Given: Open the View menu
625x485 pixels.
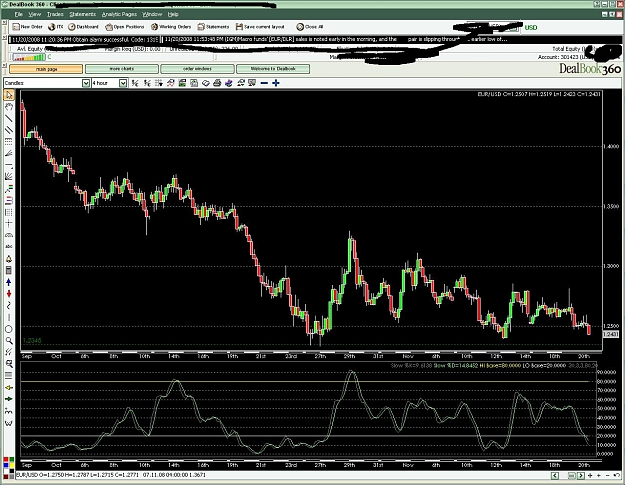Looking at the screenshot, I should point(35,14).
